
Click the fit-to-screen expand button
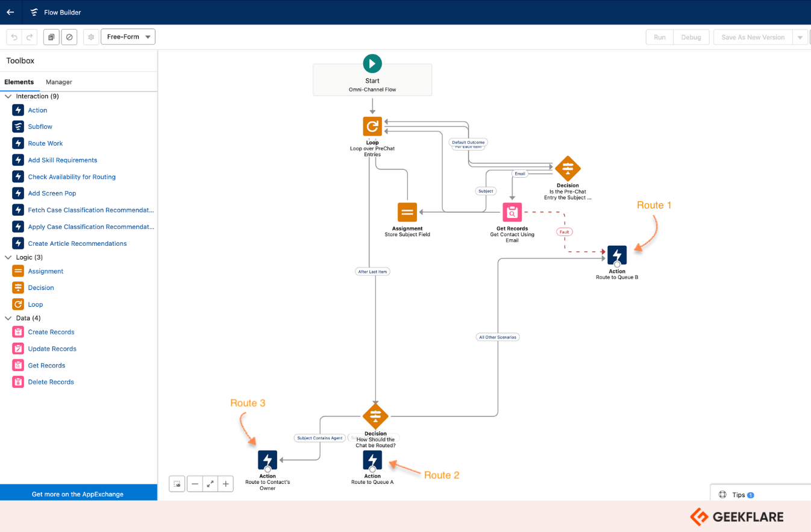pyautogui.click(x=210, y=484)
